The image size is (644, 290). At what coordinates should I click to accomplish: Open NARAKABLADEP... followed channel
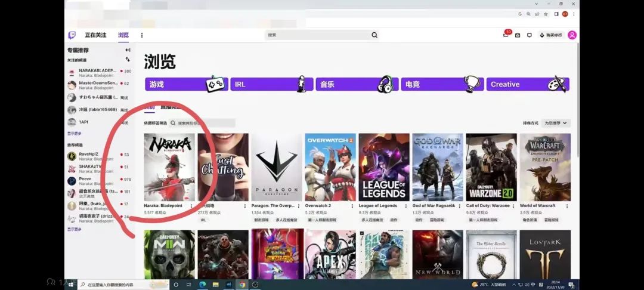coord(100,73)
